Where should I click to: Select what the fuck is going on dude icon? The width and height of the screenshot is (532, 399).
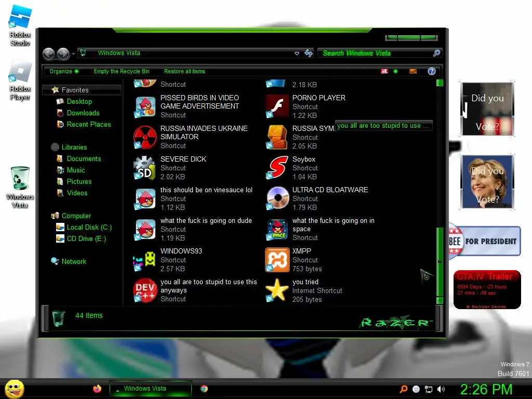click(x=145, y=229)
